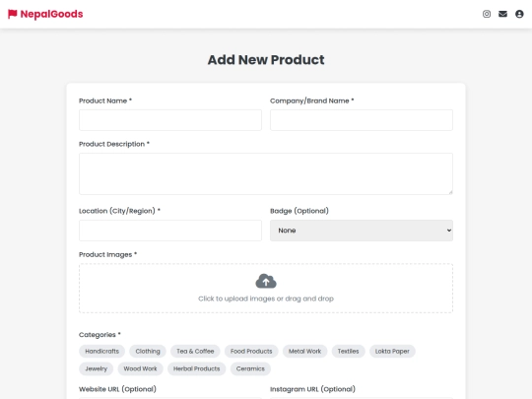Click the 'Click to upload images' text
The width and height of the screenshot is (532, 399).
click(x=266, y=299)
